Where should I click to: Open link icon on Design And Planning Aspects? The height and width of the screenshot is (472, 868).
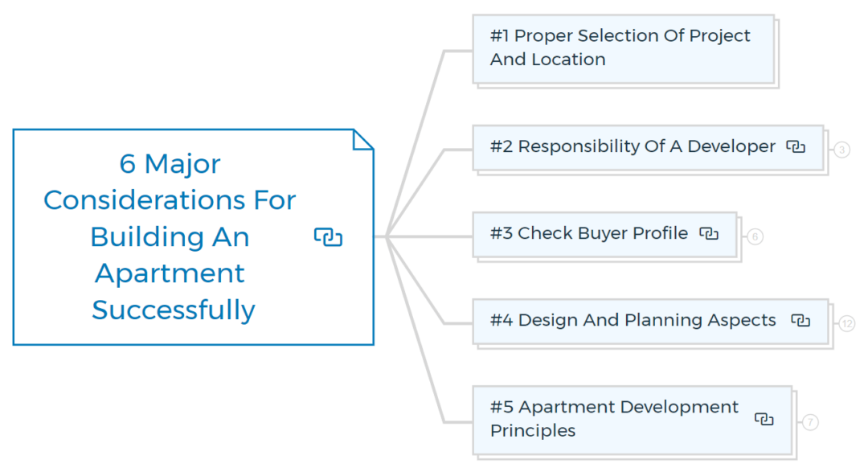click(800, 320)
